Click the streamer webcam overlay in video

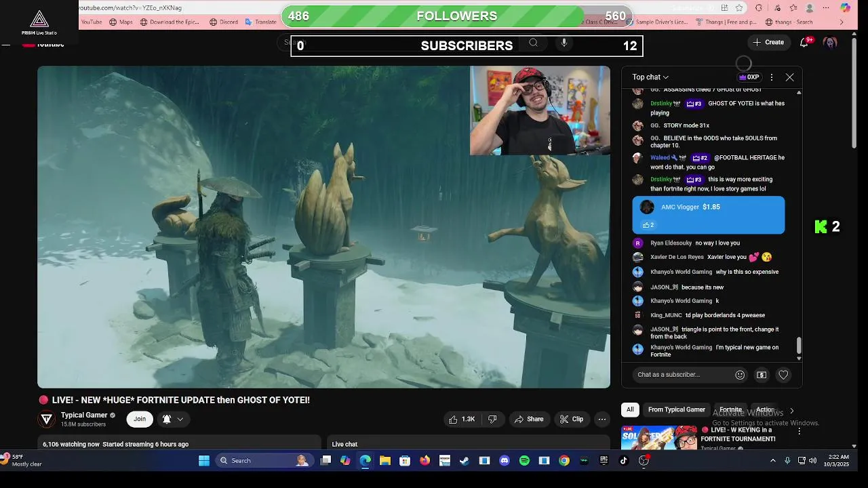coord(540,110)
